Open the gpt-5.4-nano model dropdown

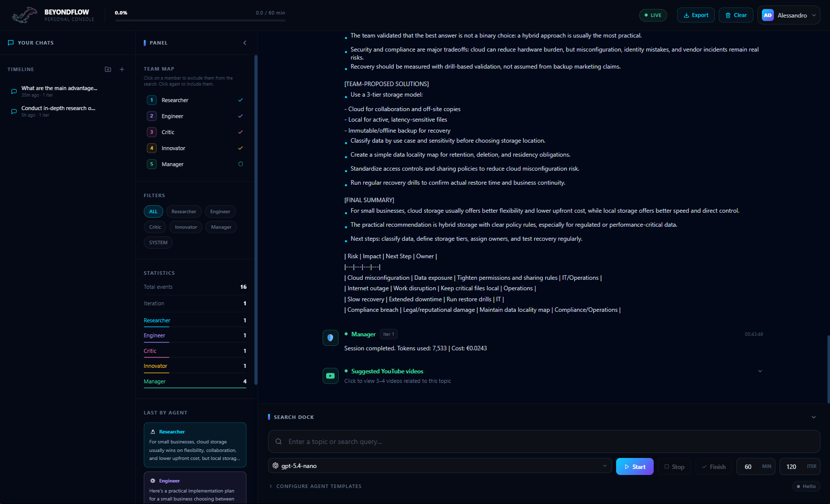440,466
